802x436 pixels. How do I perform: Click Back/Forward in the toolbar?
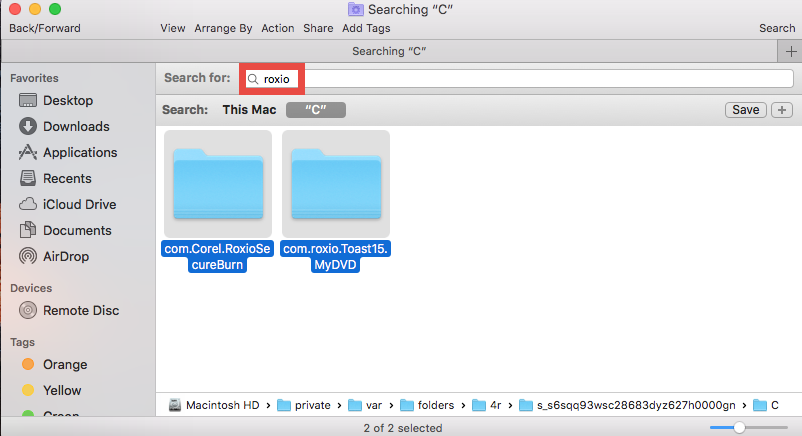pyautogui.click(x=44, y=28)
